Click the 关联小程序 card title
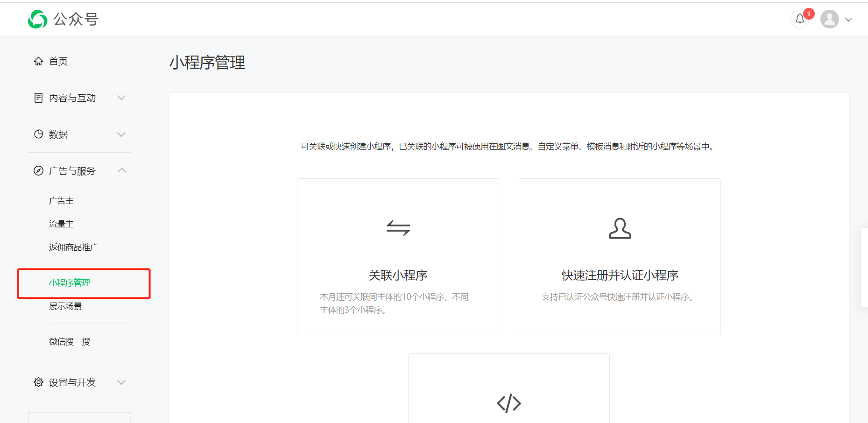 pos(398,275)
